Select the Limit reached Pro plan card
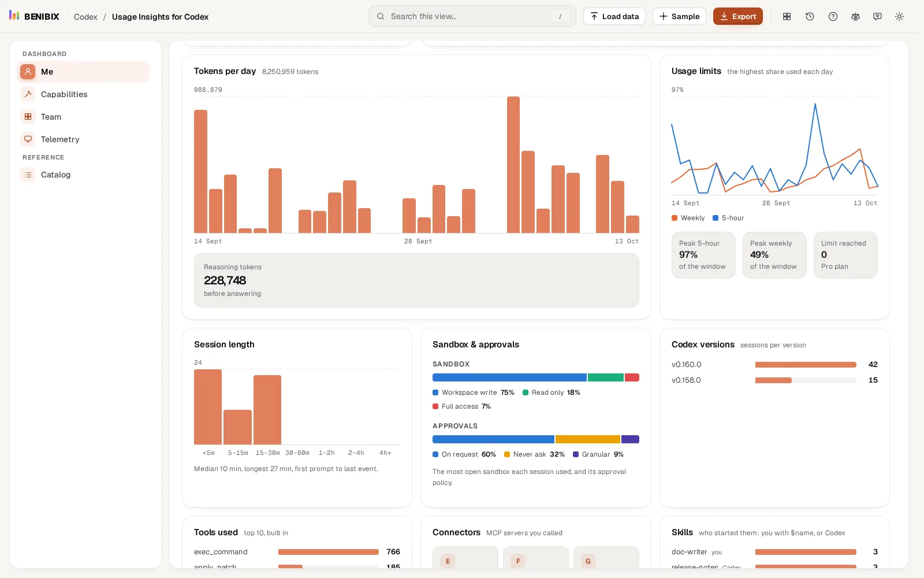924x578 pixels. [845, 255]
